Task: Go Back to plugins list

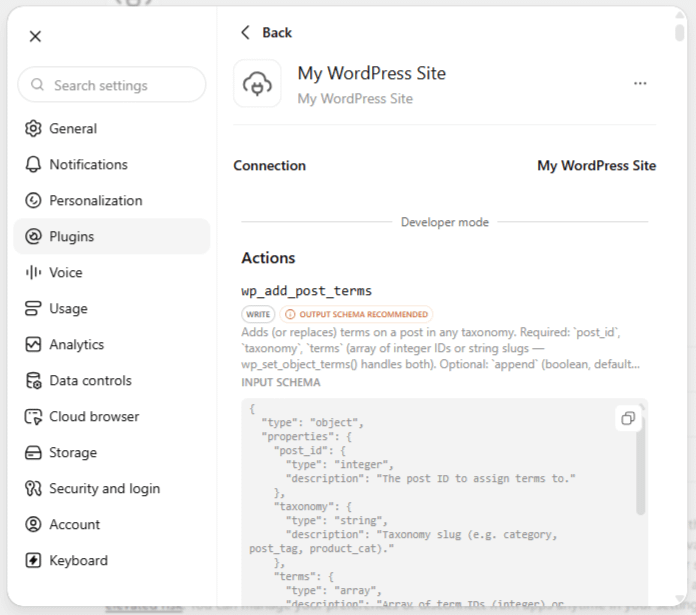Action: [277, 32]
